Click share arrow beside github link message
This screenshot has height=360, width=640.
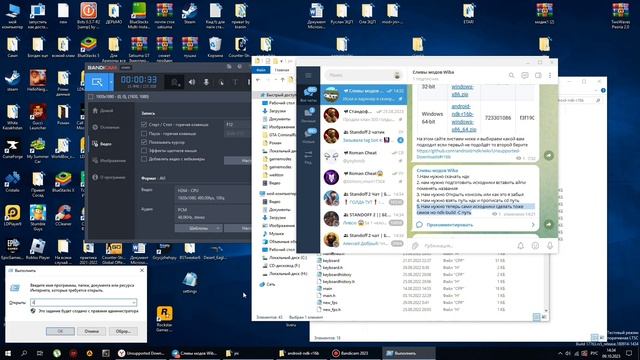coord(549,156)
